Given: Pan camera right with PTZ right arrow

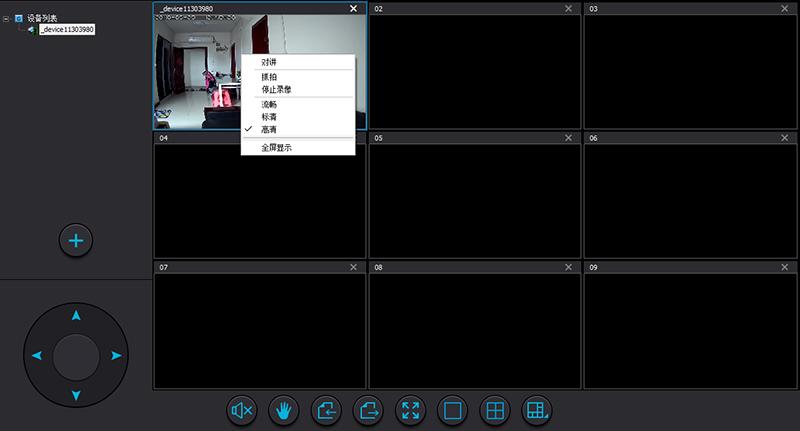Looking at the screenshot, I should click(116, 356).
